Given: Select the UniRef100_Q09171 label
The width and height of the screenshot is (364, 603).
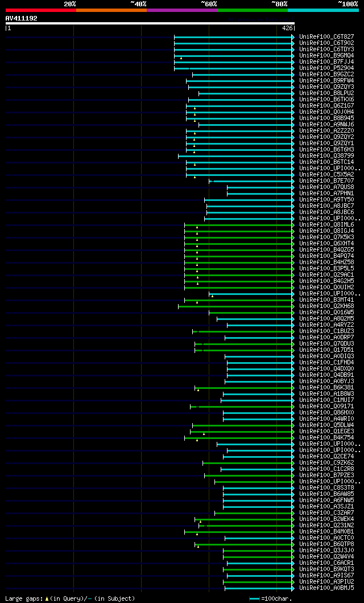Looking at the screenshot, I should (x=327, y=407).
